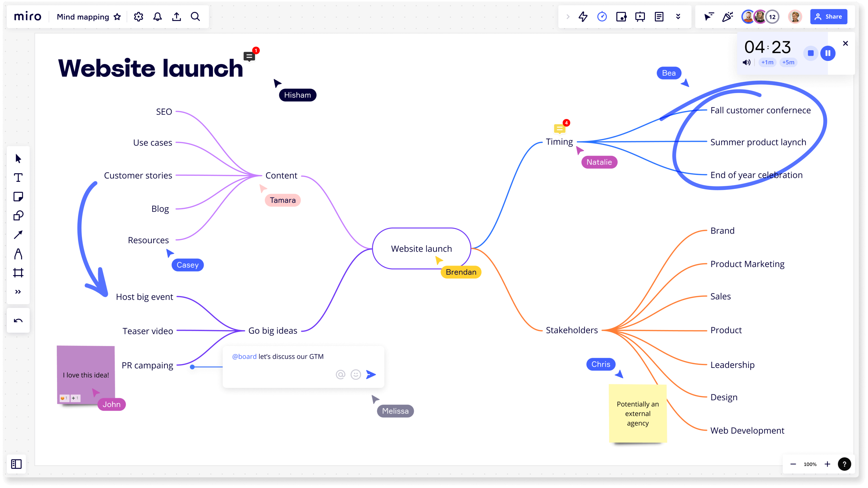
Task: Toggle notifications bell alert
Action: click(157, 16)
